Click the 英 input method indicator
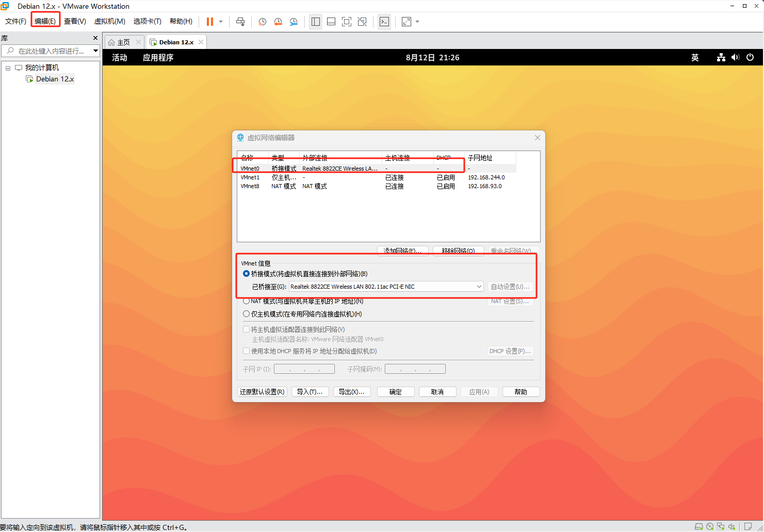This screenshot has width=764, height=532. click(x=695, y=58)
